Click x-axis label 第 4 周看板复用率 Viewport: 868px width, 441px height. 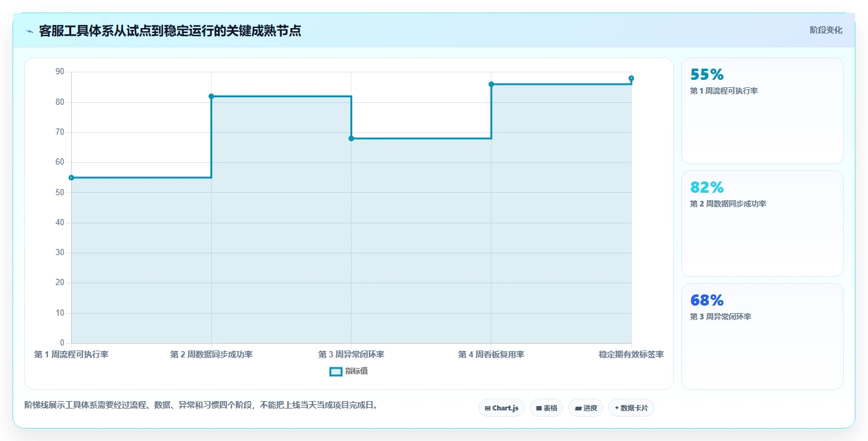[x=491, y=354]
